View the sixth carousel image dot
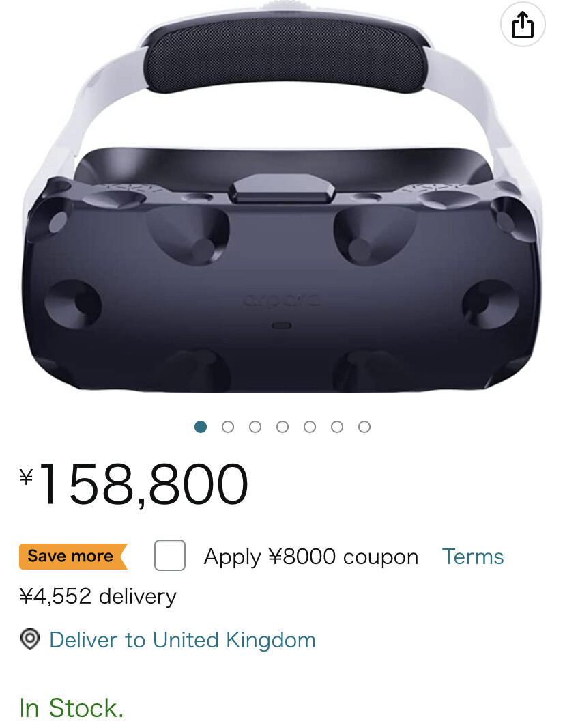 [x=337, y=427]
